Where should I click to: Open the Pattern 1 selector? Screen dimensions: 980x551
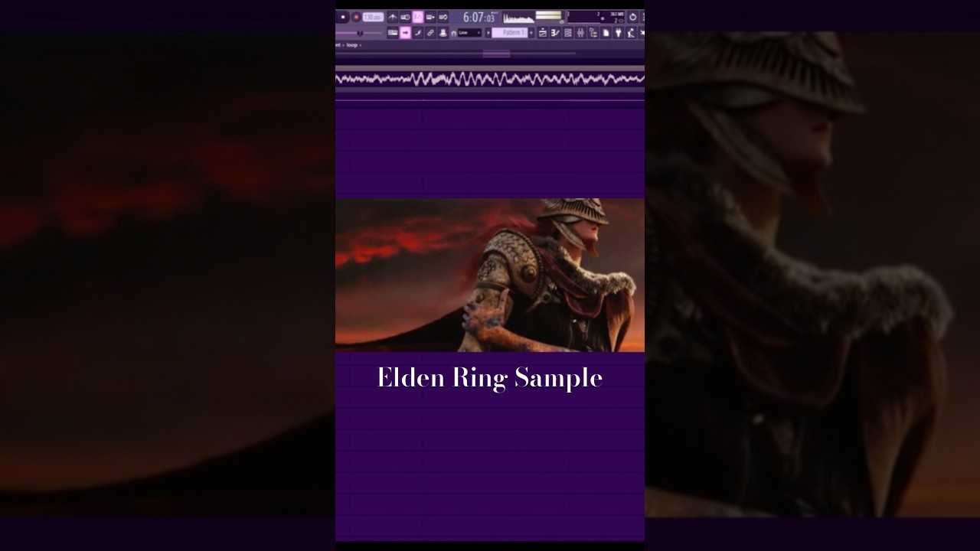click(x=510, y=33)
